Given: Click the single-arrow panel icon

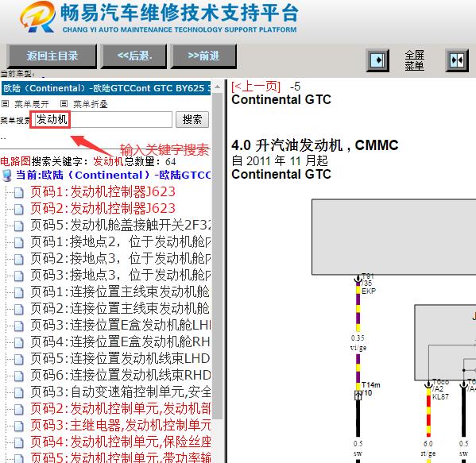Looking at the screenshot, I should point(377,60).
